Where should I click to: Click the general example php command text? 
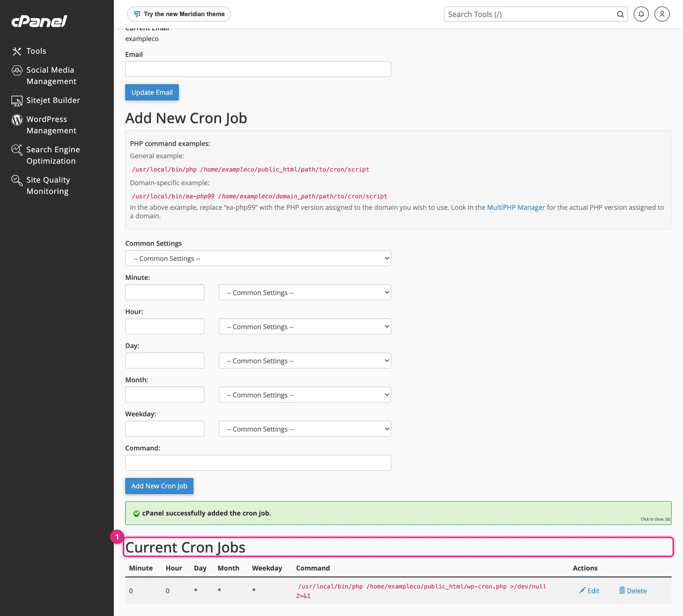[251, 169]
